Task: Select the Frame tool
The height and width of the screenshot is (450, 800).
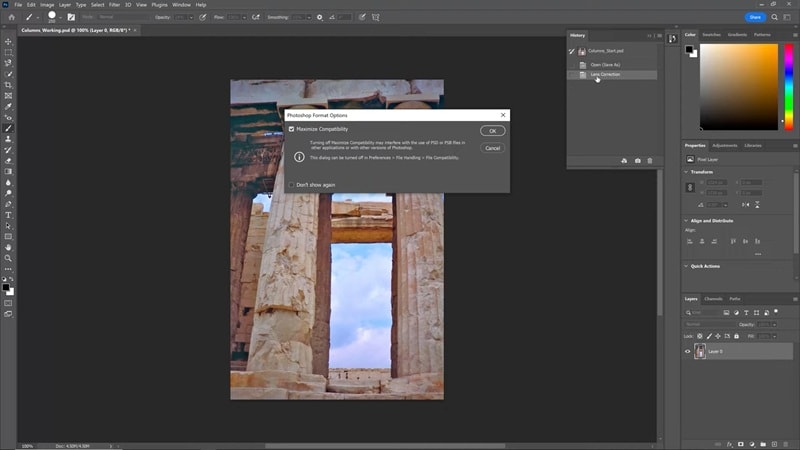Action: (8, 95)
